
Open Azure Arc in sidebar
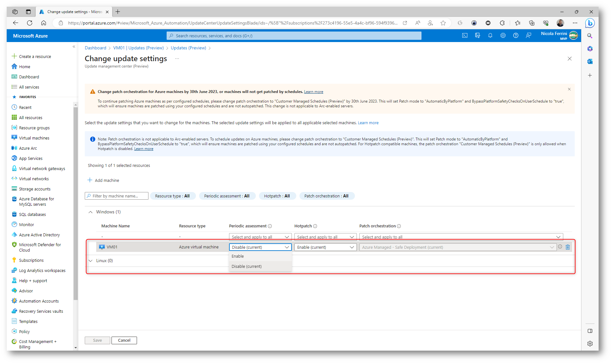point(28,148)
